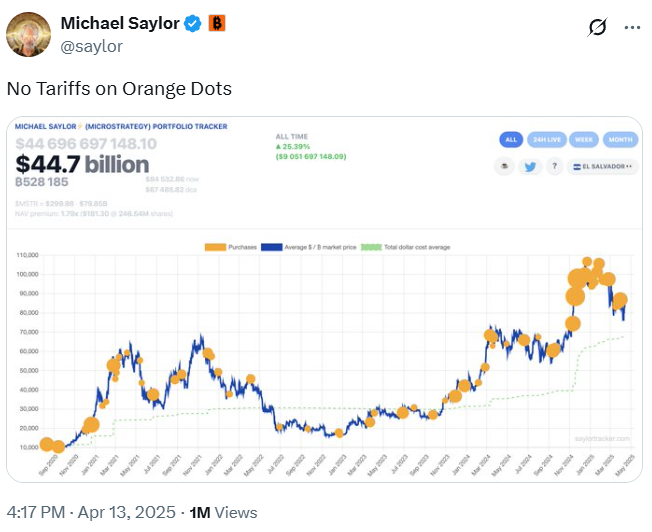Click the orange Bitcoin affiliation badge
Viewport: 652px width, 532px height.
pyautogui.click(x=217, y=23)
